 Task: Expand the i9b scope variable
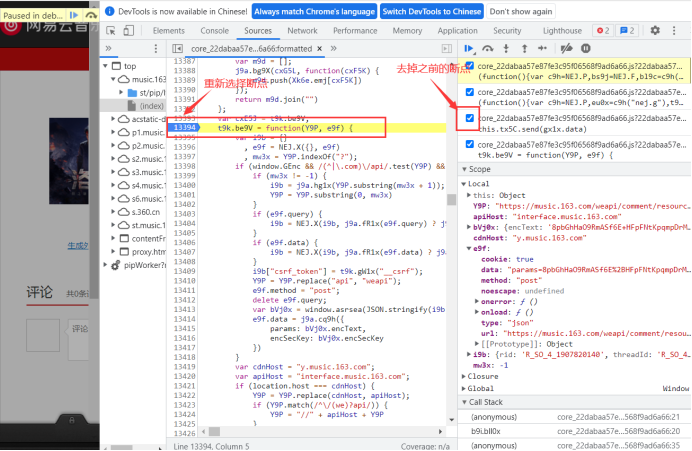[469, 354]
